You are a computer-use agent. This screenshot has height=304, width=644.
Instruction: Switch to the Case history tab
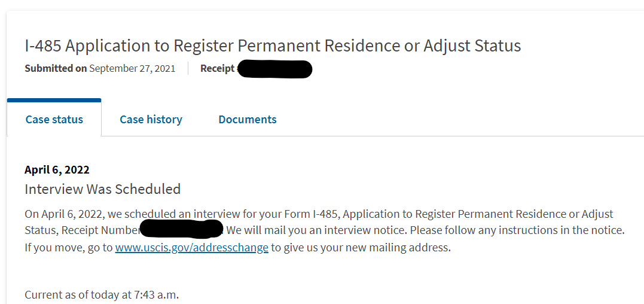[x=151, y=120]
